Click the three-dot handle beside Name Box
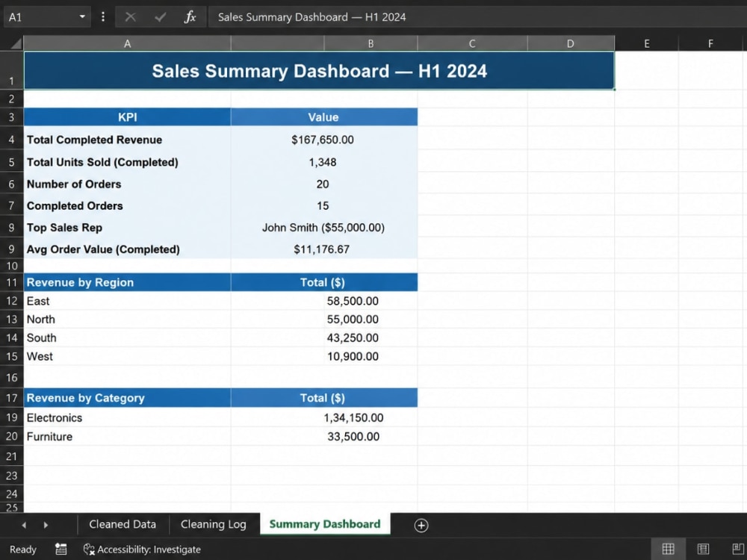The height and width of the screenshot is (560, 747). click(x=103, y=17)
